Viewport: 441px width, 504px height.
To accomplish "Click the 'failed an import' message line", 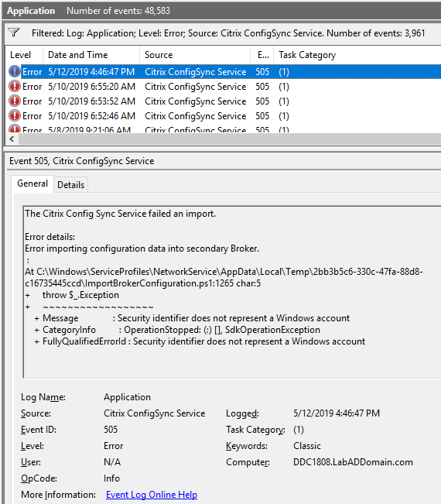I will (120, 214).
